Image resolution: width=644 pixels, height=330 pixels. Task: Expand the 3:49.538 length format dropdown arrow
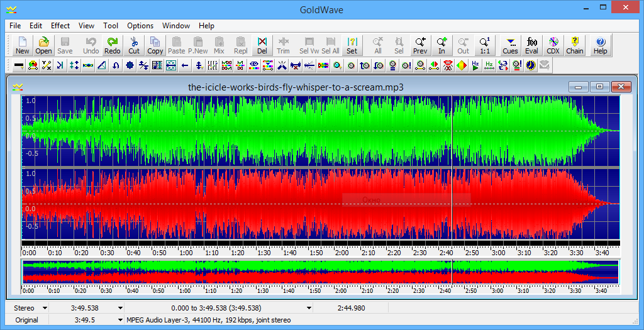coord(120,308)
